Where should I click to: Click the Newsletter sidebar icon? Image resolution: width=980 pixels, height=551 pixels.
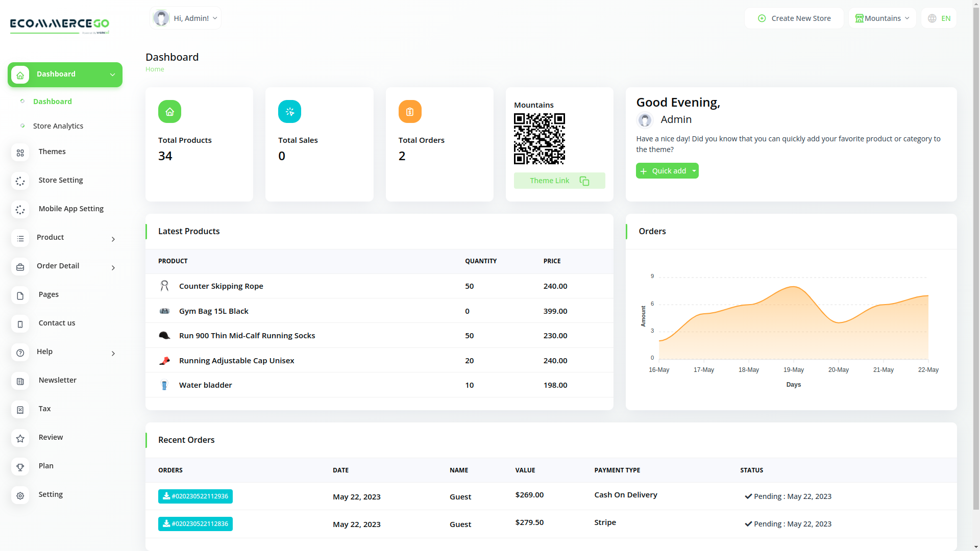point(20,381)
